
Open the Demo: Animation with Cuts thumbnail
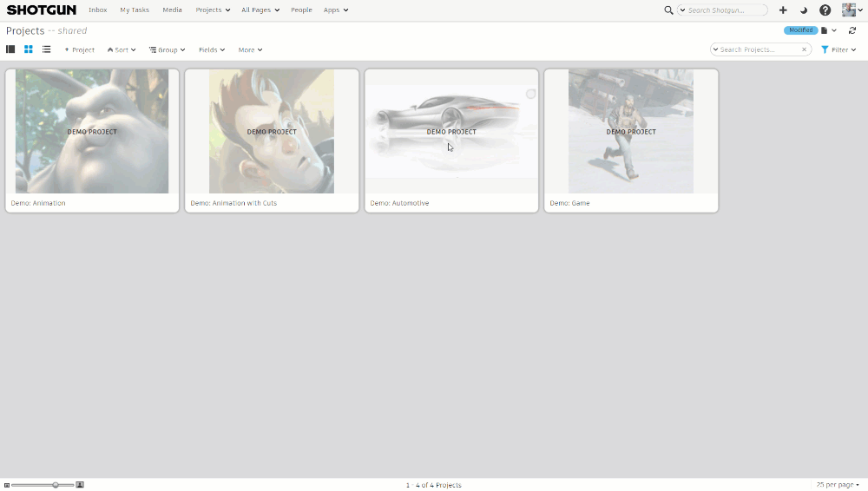[x=271, y=131]
